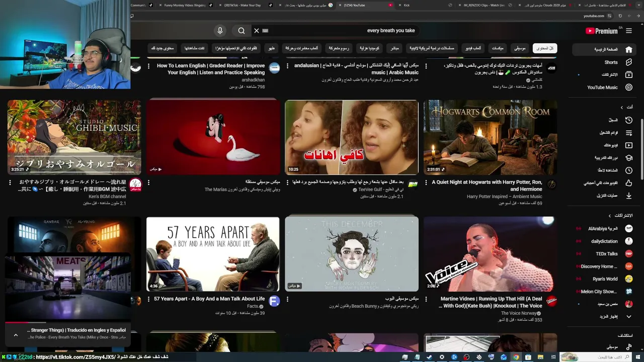Select the cooking filter chip
This screenshot has width=644, height=362.
coord(271,48)
